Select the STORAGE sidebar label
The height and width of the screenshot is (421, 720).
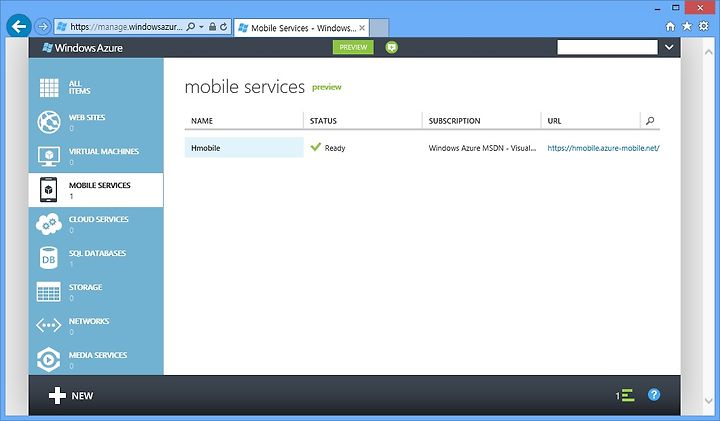tap(85, 287)
